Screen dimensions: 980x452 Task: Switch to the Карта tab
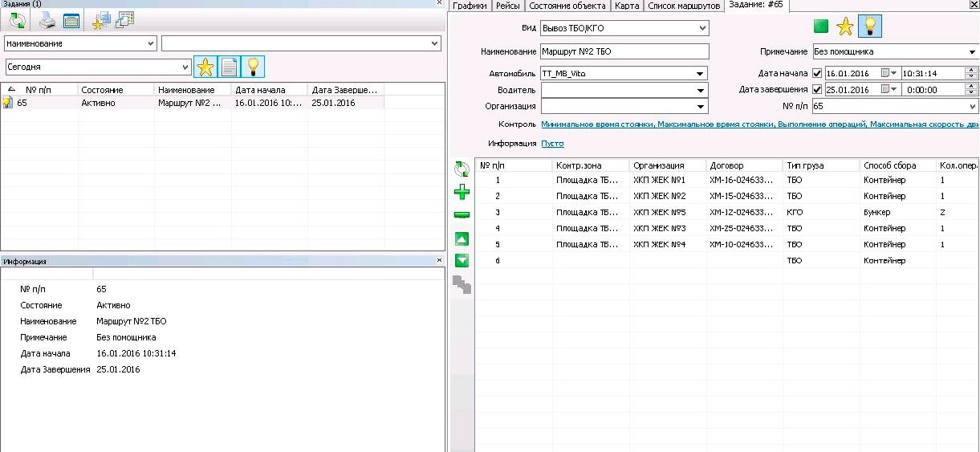tap(627, 6)
